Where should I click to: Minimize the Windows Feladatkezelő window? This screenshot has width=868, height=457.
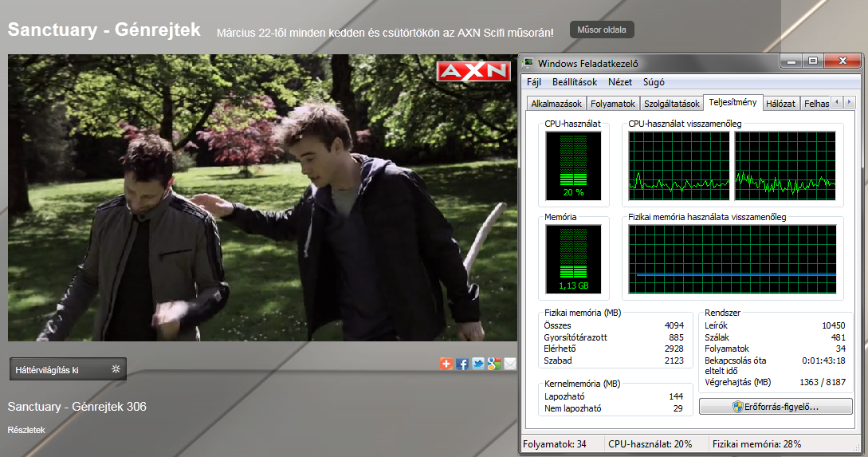click(791, 61)
